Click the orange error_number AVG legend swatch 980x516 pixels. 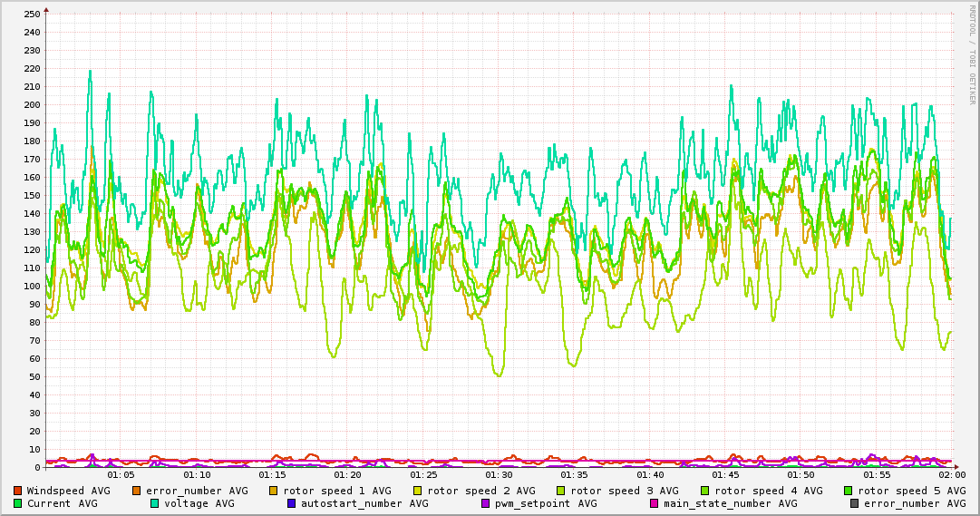click(x=137, y=491)
